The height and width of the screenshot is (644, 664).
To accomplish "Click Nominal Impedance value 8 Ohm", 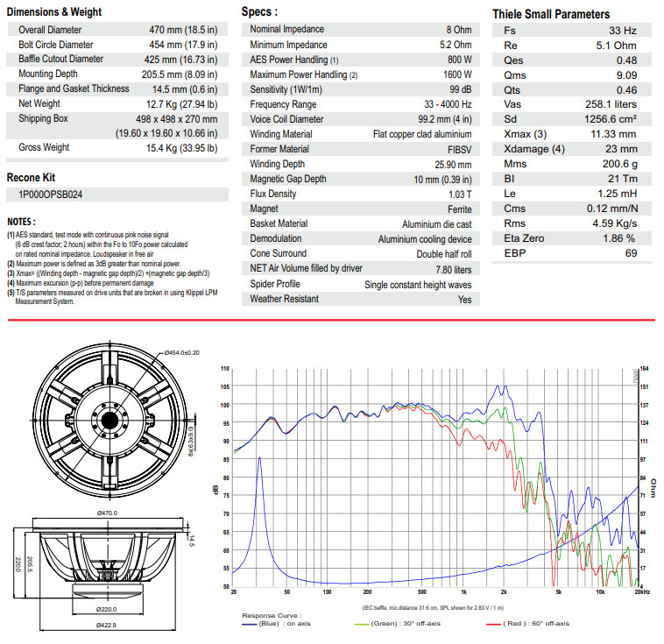I will click(459, 30).
